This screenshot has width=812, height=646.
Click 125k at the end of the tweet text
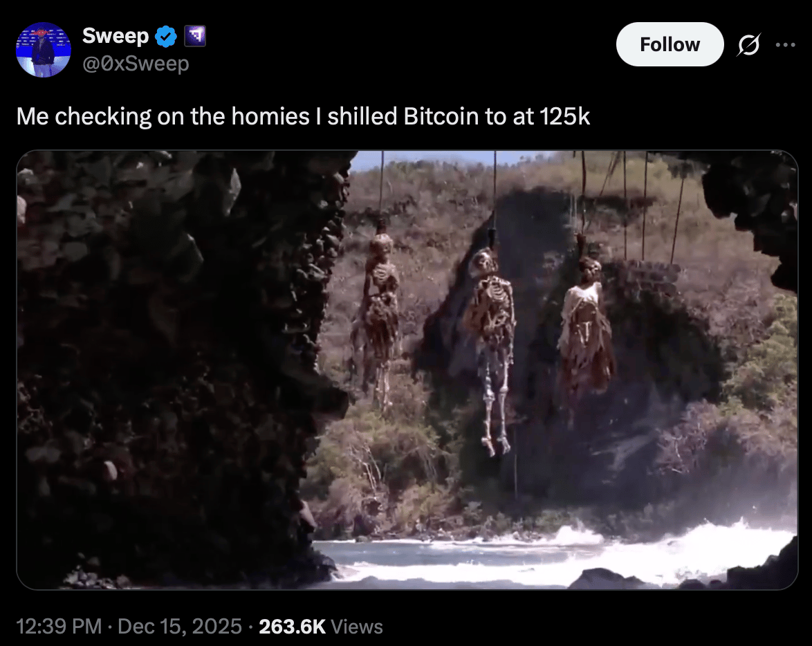[564, 116]
